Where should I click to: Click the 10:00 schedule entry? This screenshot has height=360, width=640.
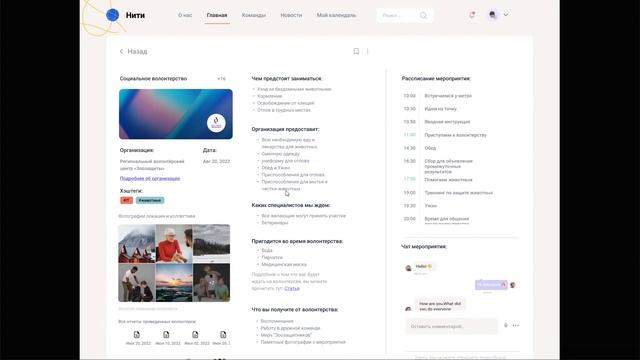point(438,96)
